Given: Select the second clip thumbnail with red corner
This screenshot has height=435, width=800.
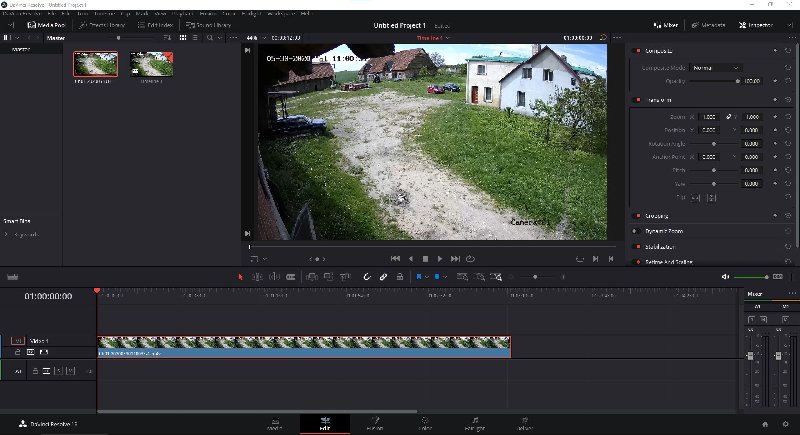Looking at the screenshot, I should tap(152, 64).
